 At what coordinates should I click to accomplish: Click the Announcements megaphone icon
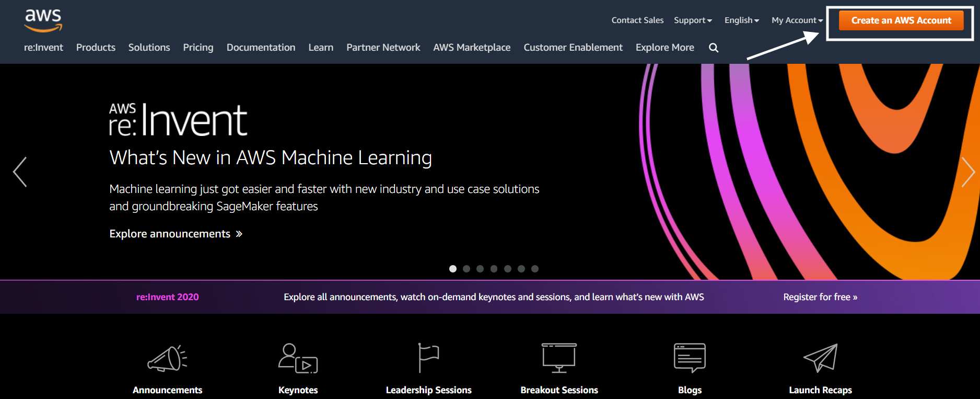(167, 359)
